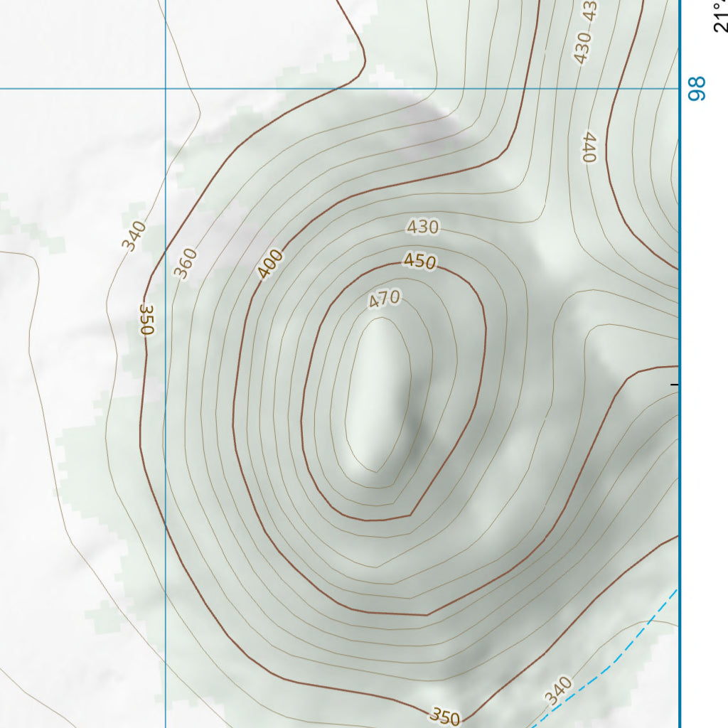This screenshot has width=728, height=728.
Task: Click the 340 label near the dashed stream
Action: [559, 691]
